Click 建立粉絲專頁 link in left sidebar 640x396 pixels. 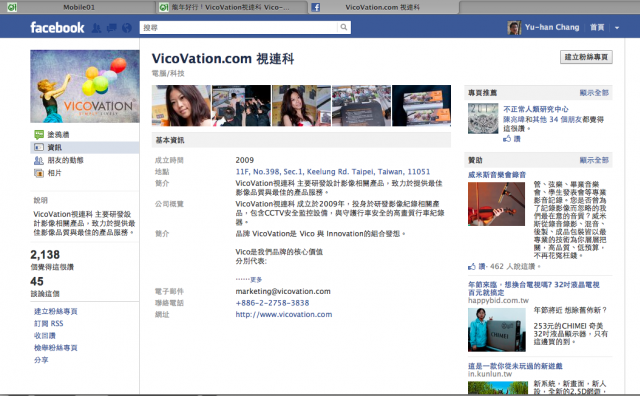click(56, 311)
